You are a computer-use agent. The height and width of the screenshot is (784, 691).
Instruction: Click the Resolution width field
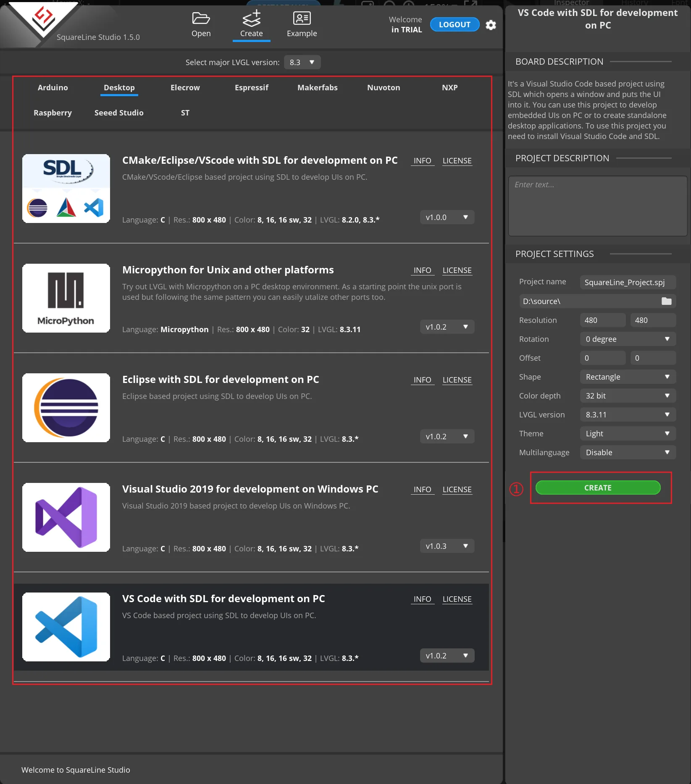tap(603, 320)
